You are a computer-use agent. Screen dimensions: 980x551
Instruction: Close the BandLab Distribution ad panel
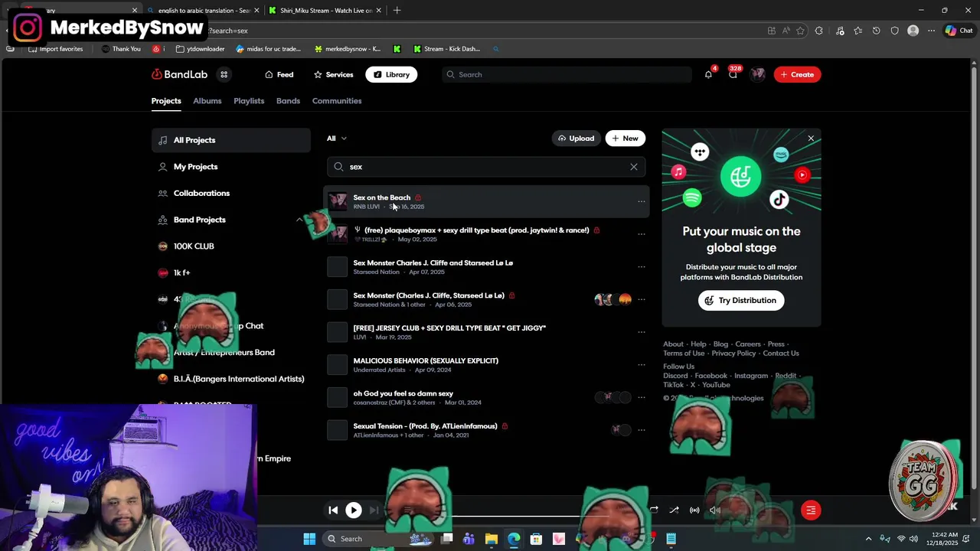click(x=811, y=139)
